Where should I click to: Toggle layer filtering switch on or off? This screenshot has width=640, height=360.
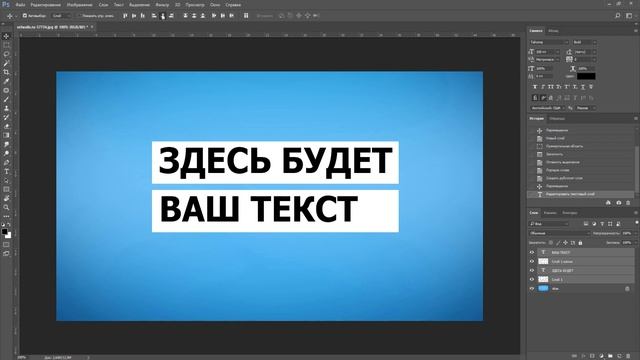pyautogui.click(x=636, y=223)
